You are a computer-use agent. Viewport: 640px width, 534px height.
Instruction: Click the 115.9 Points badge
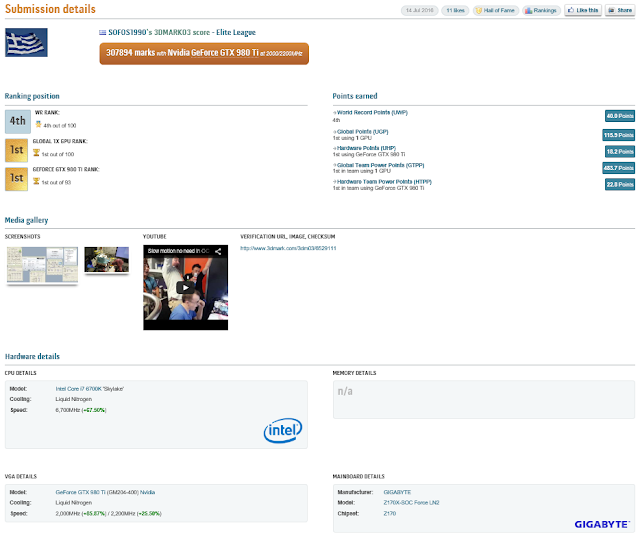(x=618, y=135)
